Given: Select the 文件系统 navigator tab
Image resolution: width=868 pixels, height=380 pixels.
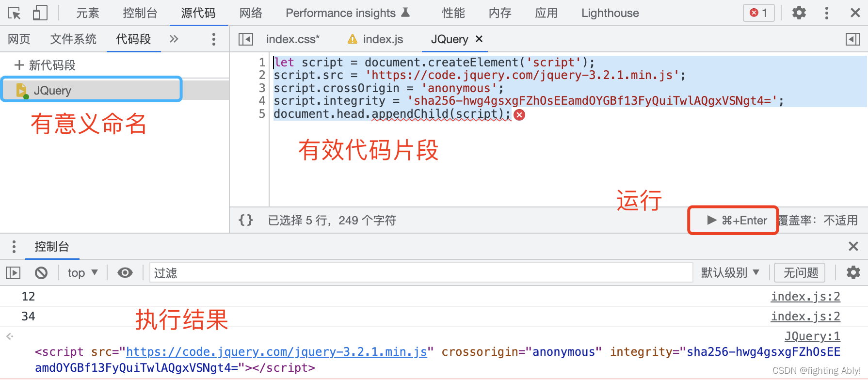Looking at the screenshot, I should 73,39.
